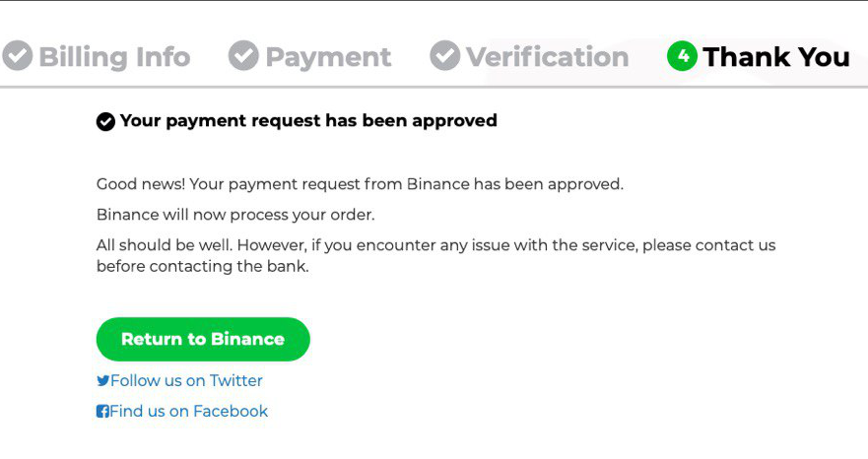Viewport: 868px width, 459px height.
Task: Open the Verification step label
Action: tap(547, 57)
